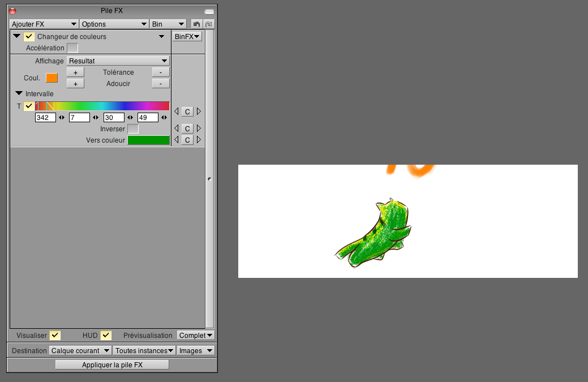Screen dimensions: 588x382
Task: Go to next keyframe on hue range row
Action: [199, 111]
